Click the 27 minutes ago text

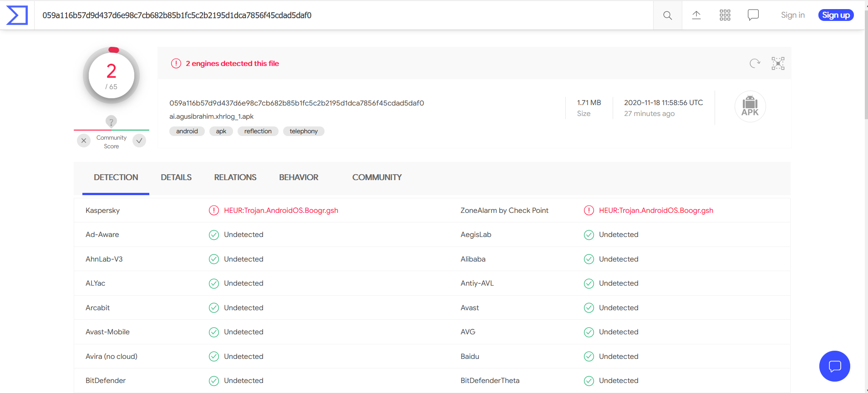tap(649, 114)
